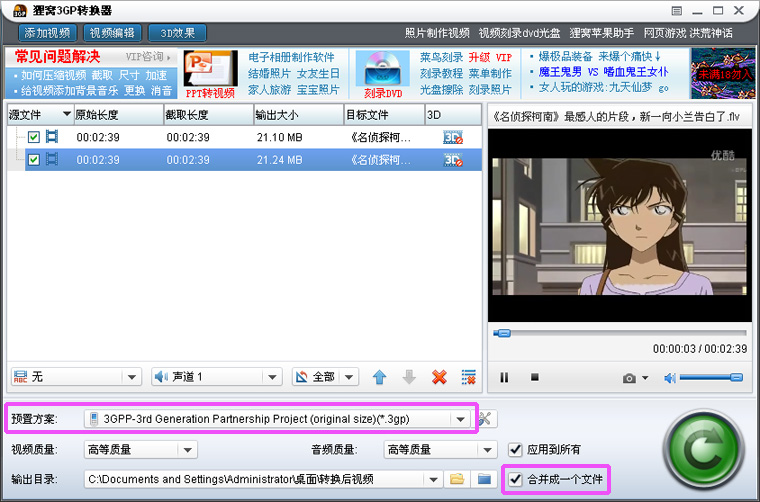Screen dimensions: 760x502
Task: Open 菜鸟刻录 link
Action: (x=442, y=57)
